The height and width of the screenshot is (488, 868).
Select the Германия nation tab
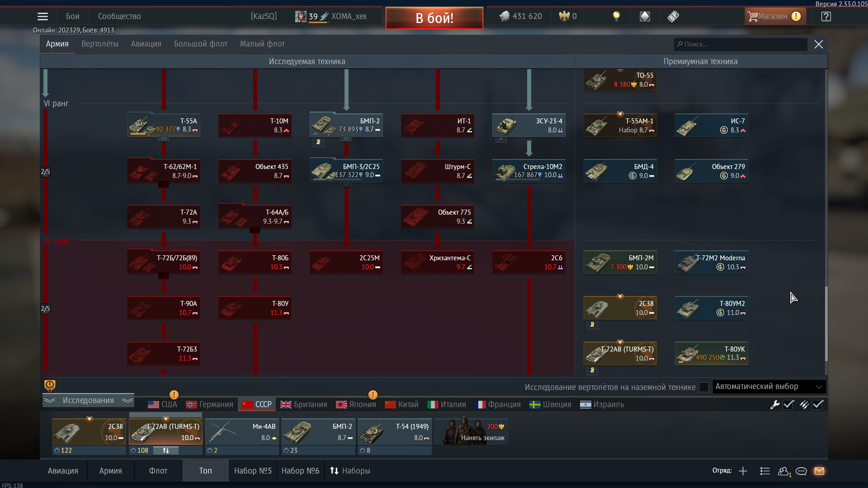[x=210, y=404]
